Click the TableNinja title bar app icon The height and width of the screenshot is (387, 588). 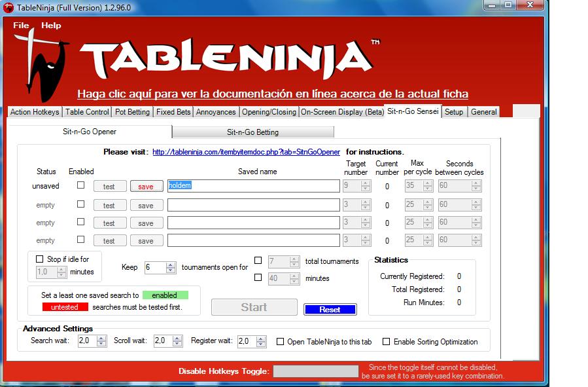[x=9, y=7]
